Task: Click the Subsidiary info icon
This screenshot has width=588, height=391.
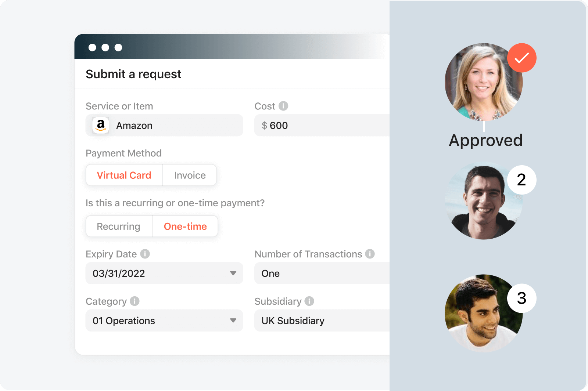Action: (309, 301)
